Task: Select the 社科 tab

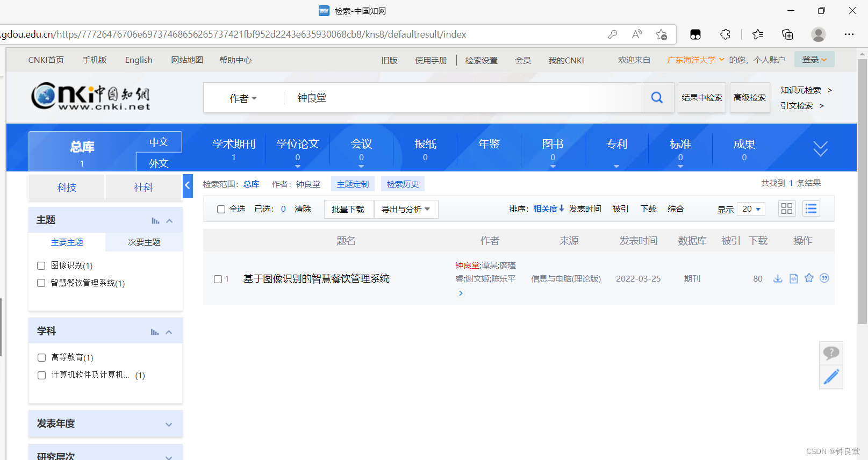Action: [144, 187]
